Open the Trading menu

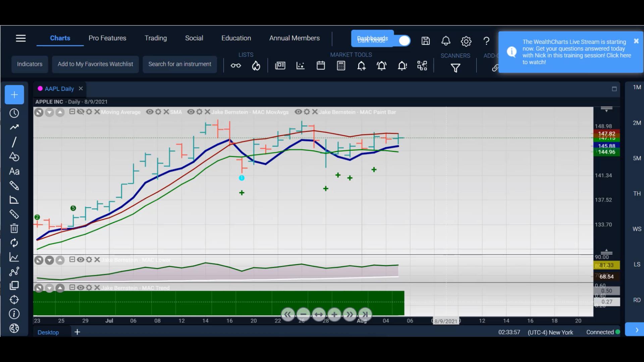click(x=156, y=38)
